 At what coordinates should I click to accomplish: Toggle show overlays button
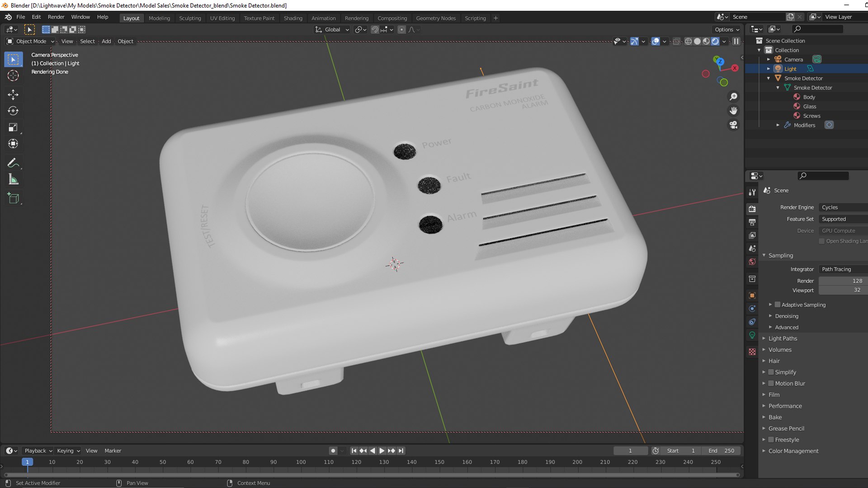pos(655,41)
